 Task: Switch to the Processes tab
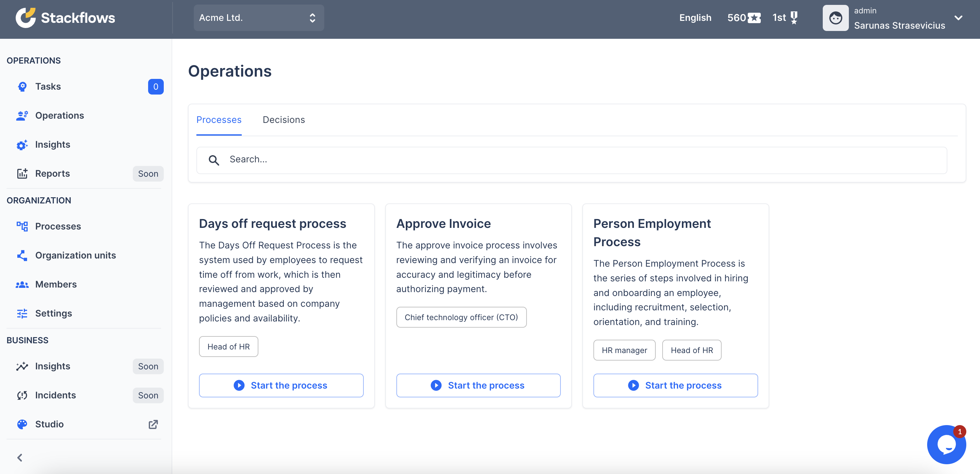[219, 120]
